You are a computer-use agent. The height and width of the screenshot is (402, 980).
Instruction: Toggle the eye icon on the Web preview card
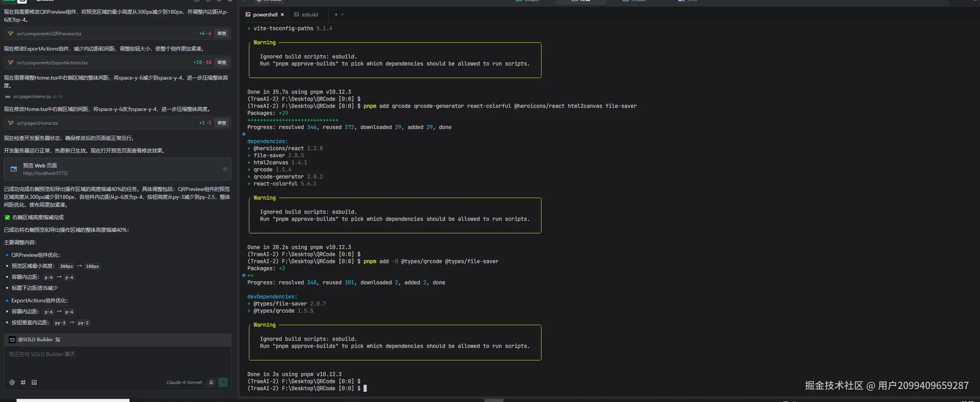225,169
